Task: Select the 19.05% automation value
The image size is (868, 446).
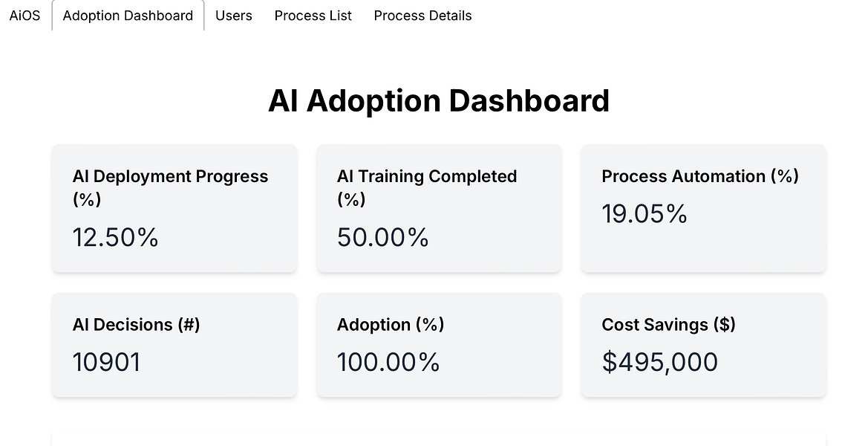Action: tap(645, 214)
